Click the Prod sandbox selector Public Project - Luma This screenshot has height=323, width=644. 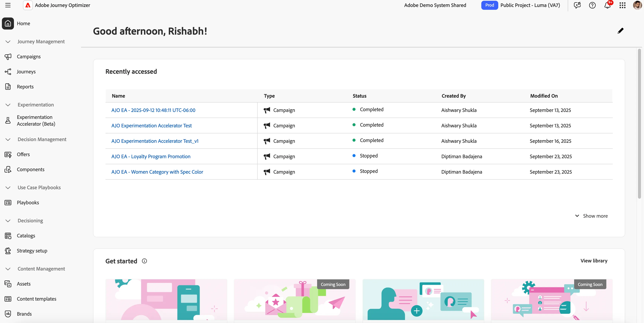pos(521,5)
